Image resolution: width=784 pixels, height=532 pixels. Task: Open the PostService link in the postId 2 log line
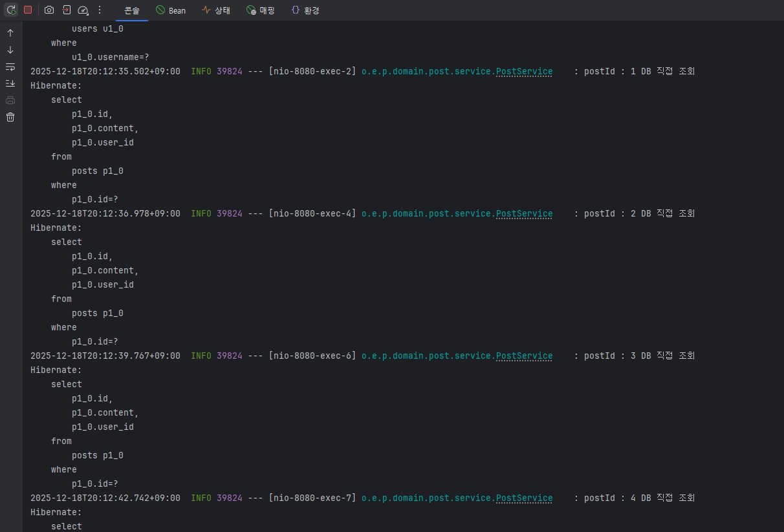point(524,213)
